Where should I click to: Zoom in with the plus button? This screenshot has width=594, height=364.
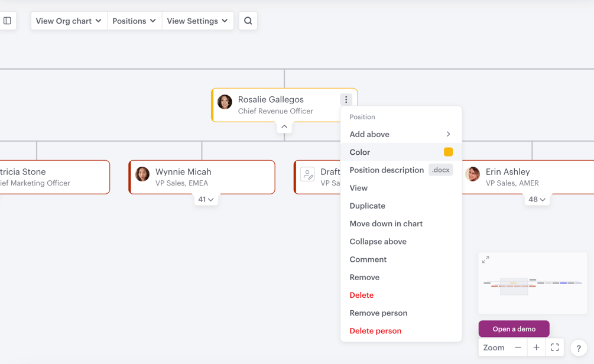pos(536,347)
